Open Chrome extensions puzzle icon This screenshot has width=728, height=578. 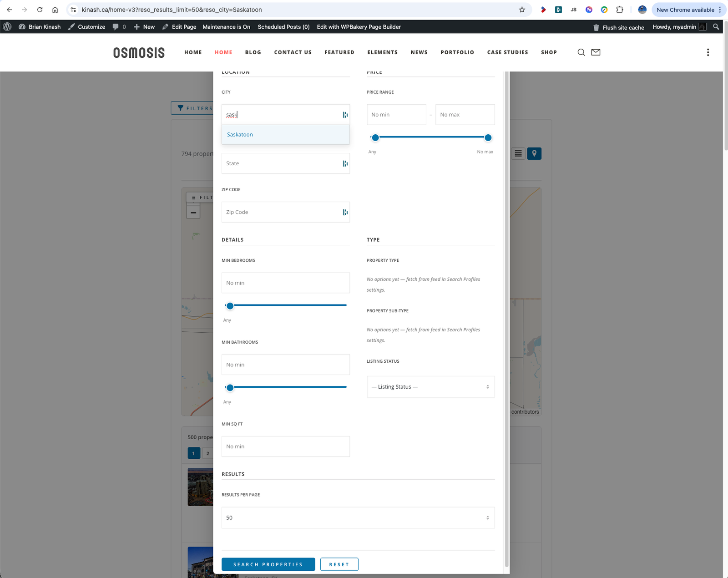tap(620, 10)
